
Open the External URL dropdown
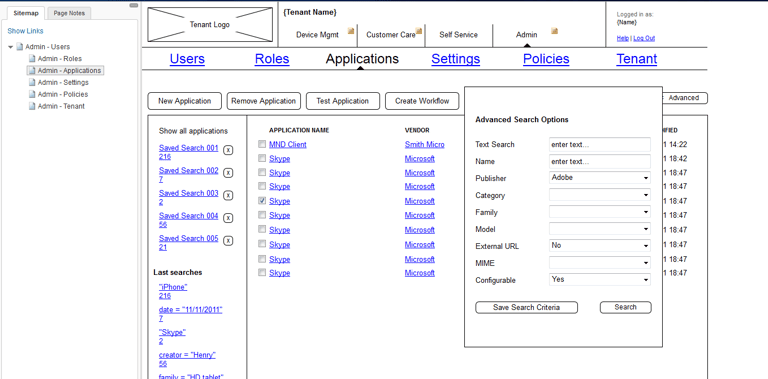pyautogui.click(x=600, y=246)
